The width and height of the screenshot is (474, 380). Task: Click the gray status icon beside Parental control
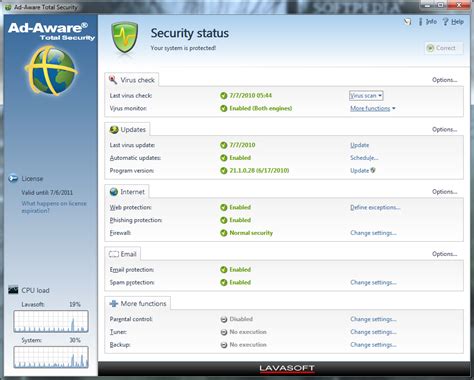tap(224, 319)
